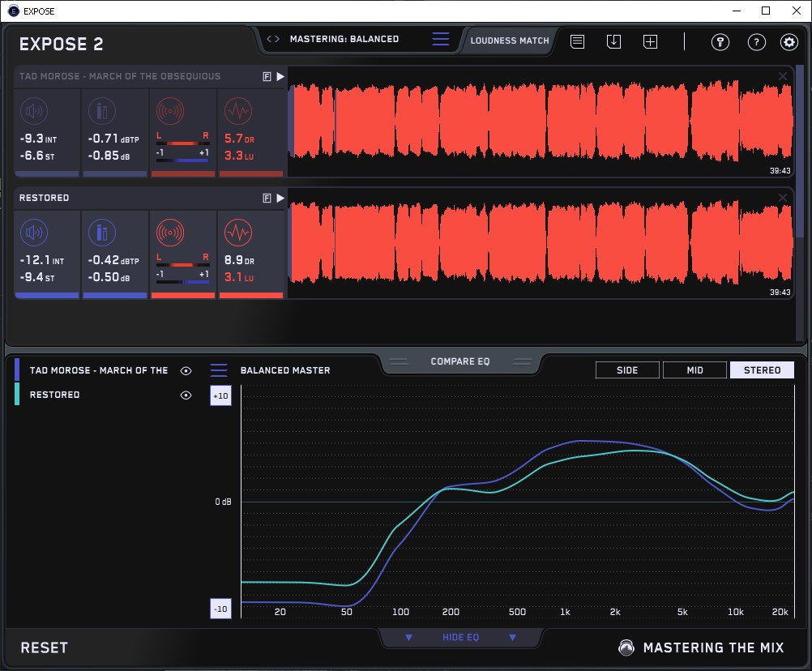This screenshot has height=671, width=812.
Task: Click the help question mark icon
Action: tap(756, 42)
